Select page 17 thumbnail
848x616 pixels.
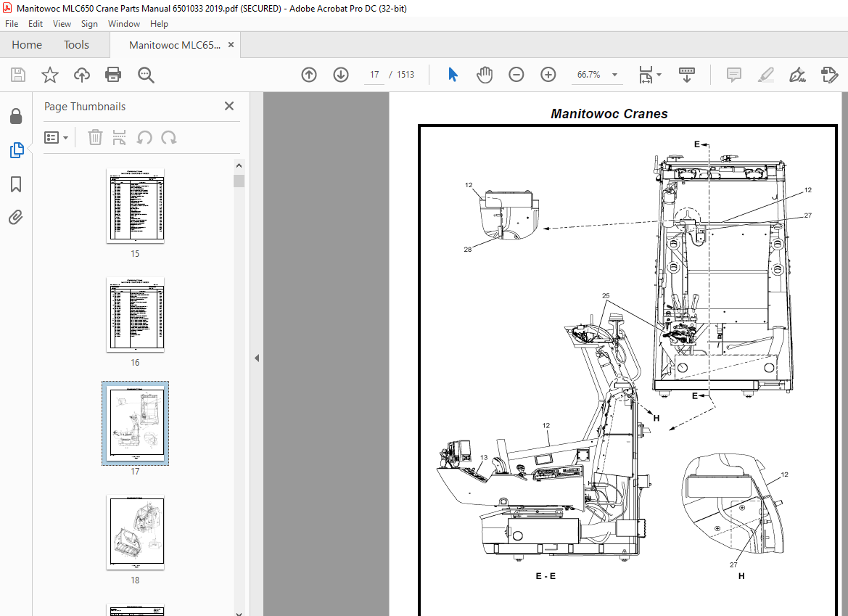(135, 424)
